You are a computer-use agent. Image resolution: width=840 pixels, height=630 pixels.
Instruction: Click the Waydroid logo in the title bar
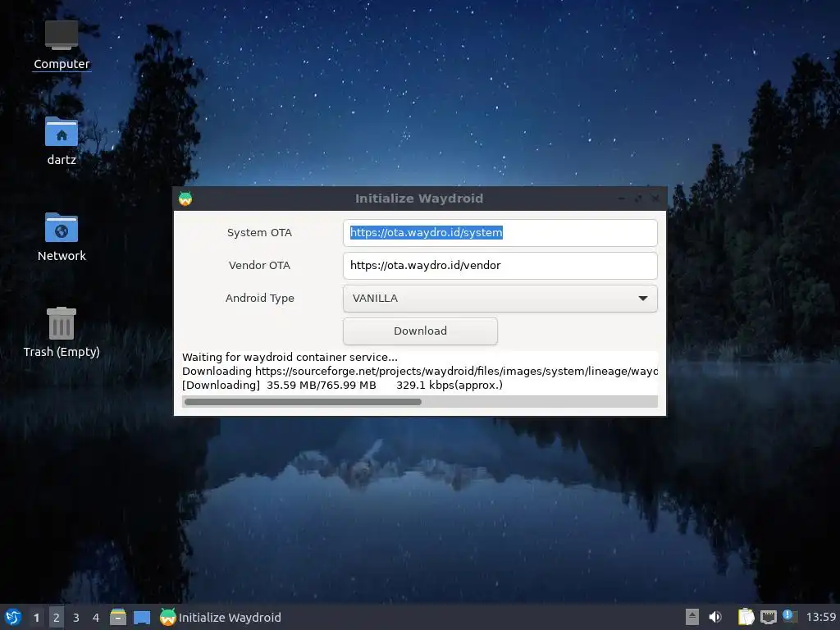coord(185,199)
